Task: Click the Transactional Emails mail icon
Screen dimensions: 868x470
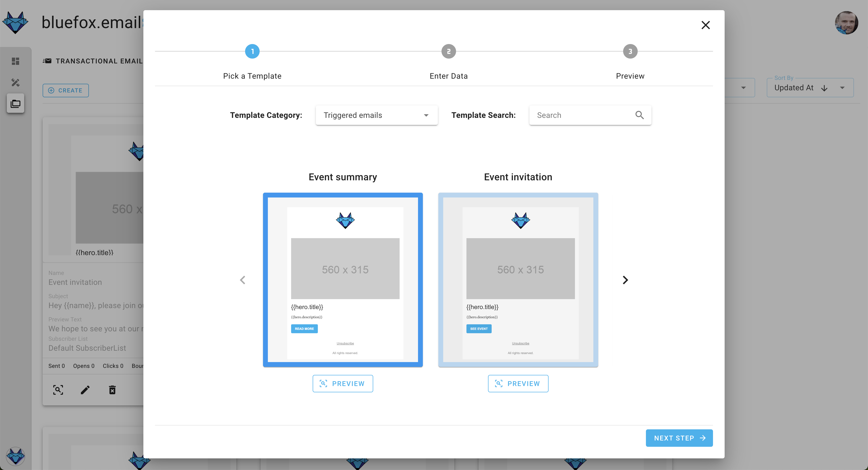Action: [47, 61]
